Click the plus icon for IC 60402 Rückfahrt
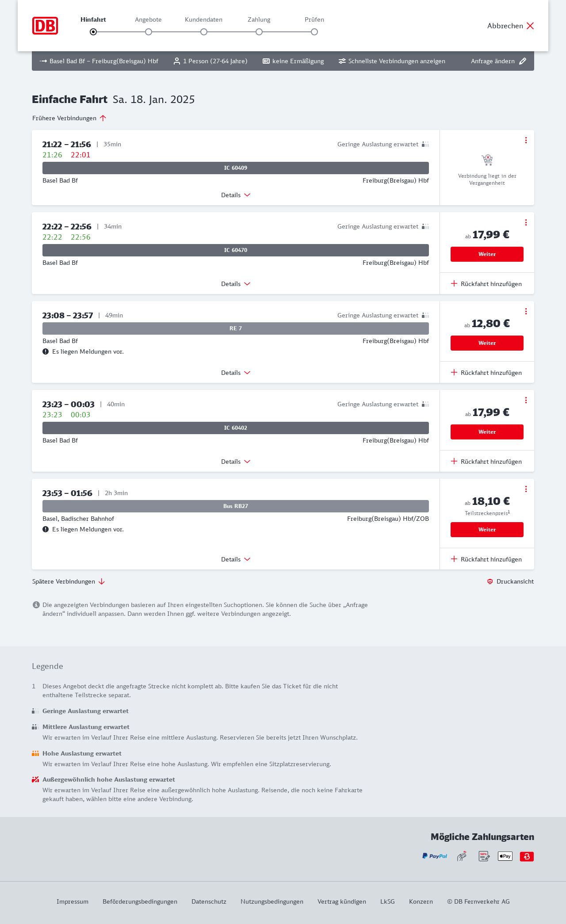 click(454, 461)
